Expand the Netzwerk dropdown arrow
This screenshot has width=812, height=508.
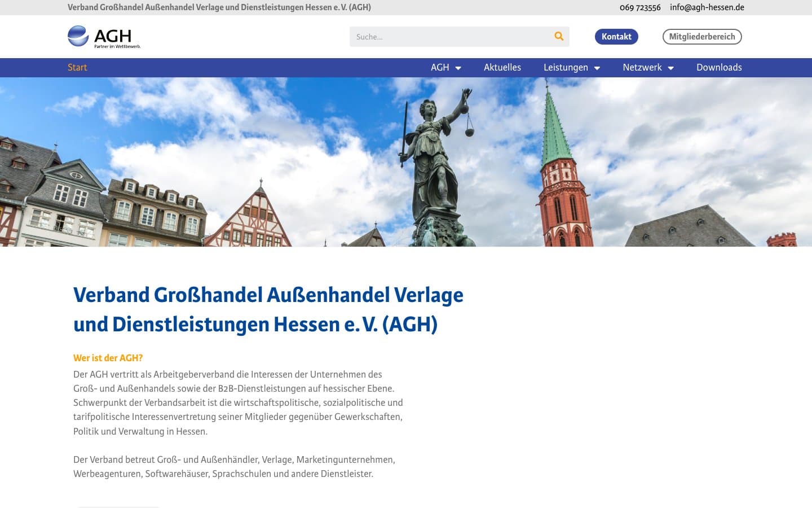coord(670,68)
